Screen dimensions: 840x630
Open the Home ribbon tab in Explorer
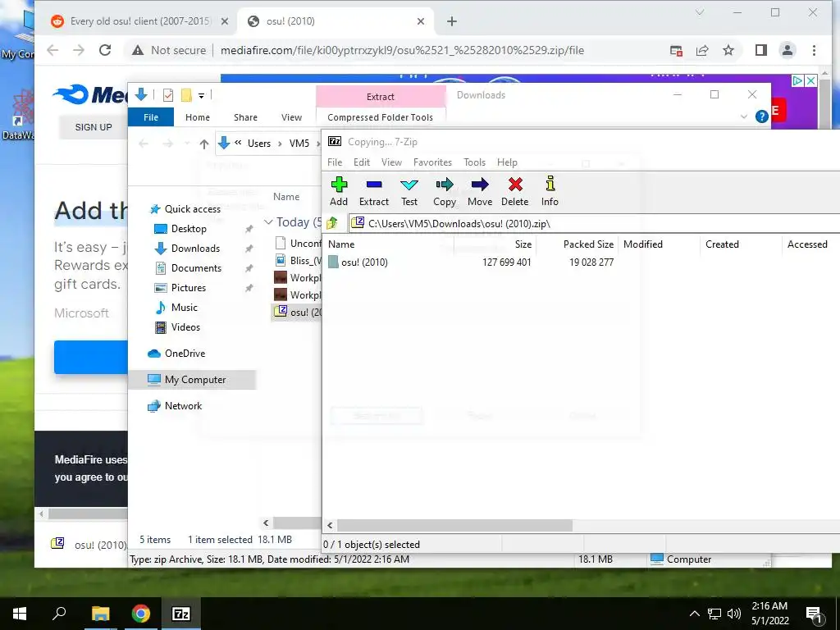[198, 117]
